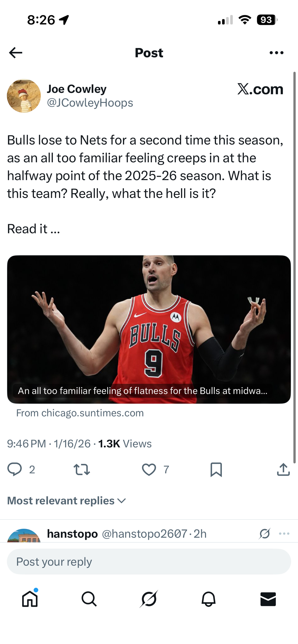
Task: Tap the back arrow icon
Action: coord(15,52)
